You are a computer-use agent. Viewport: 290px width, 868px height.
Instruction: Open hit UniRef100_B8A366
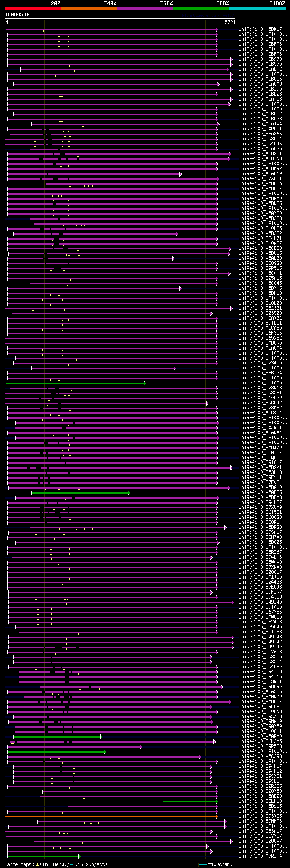point(260,134)
